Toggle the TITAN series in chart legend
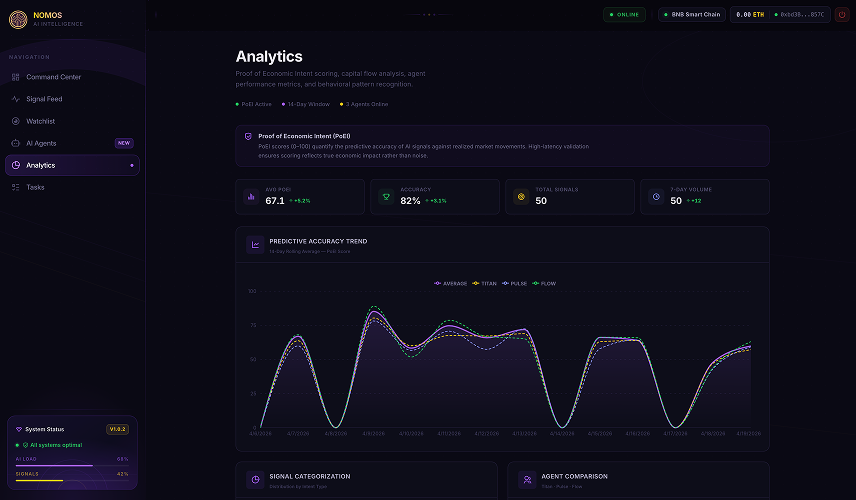This screenshot has height=500, width=856. point(484,283)
